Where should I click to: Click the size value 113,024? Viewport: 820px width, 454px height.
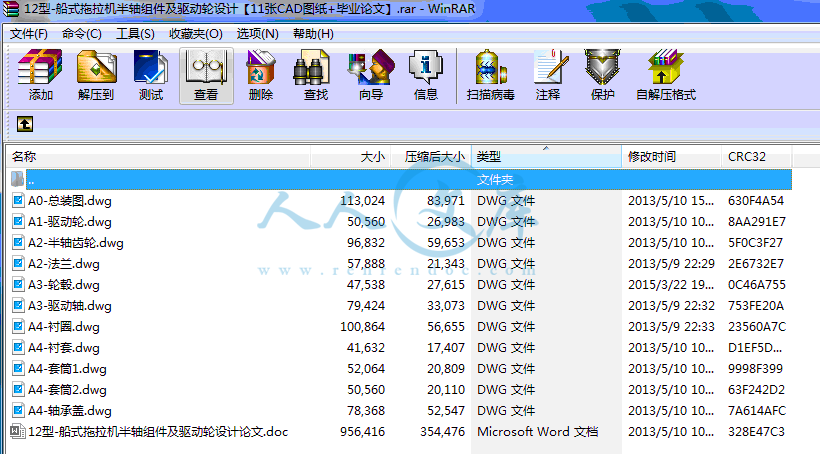[362, 200]
